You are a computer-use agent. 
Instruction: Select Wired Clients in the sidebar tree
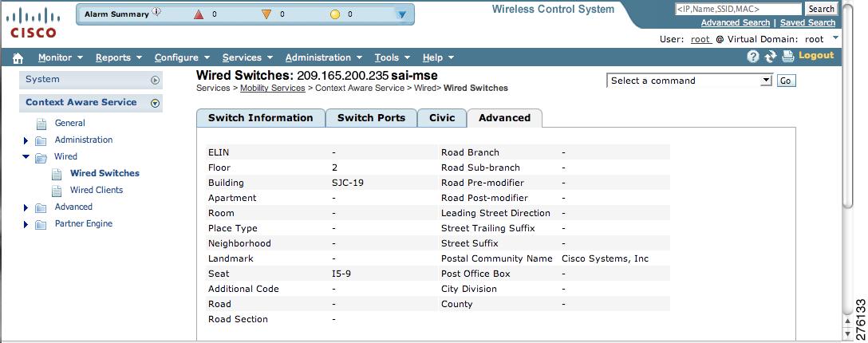97,190
